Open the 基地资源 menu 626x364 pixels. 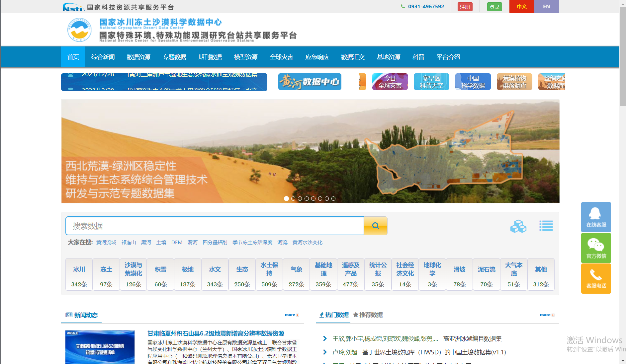[389, 57]
